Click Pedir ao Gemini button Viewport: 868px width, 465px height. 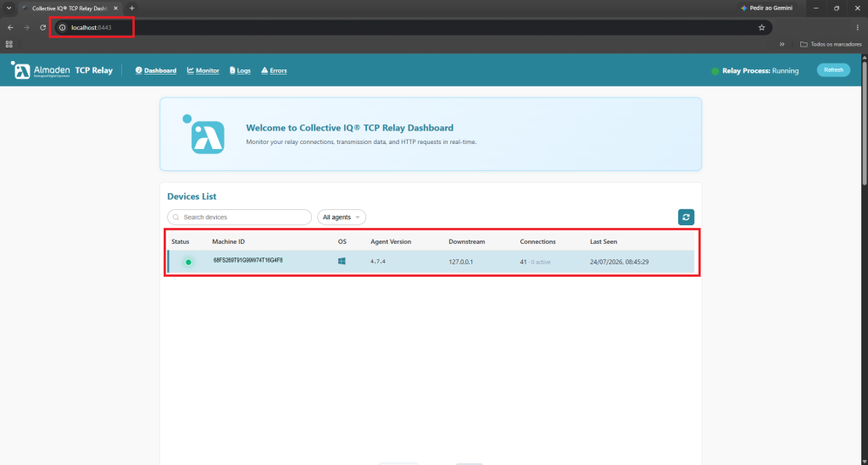click(766, 8)
